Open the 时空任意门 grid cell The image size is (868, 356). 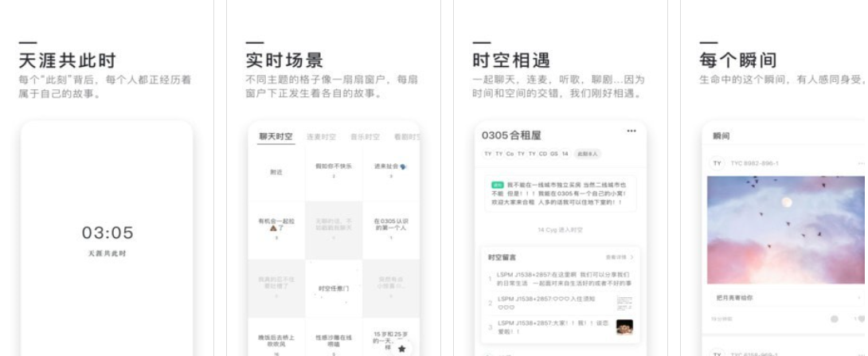point(334,288)
